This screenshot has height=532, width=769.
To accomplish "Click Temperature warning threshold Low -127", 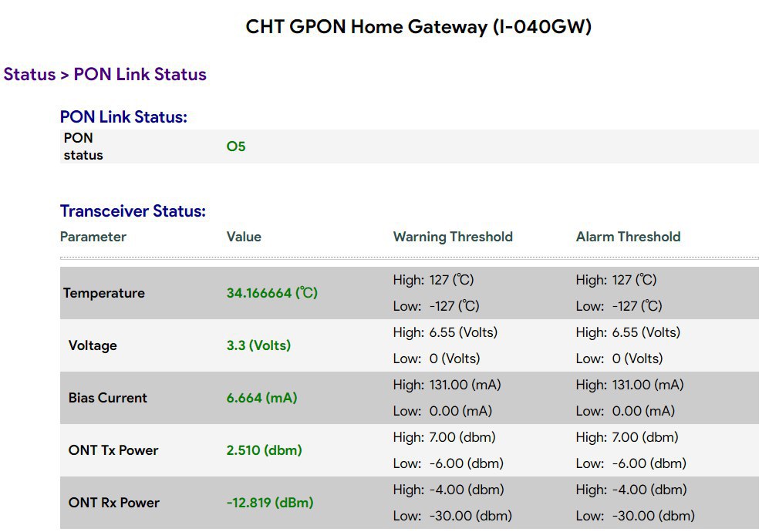I will (x=437, y=306).
